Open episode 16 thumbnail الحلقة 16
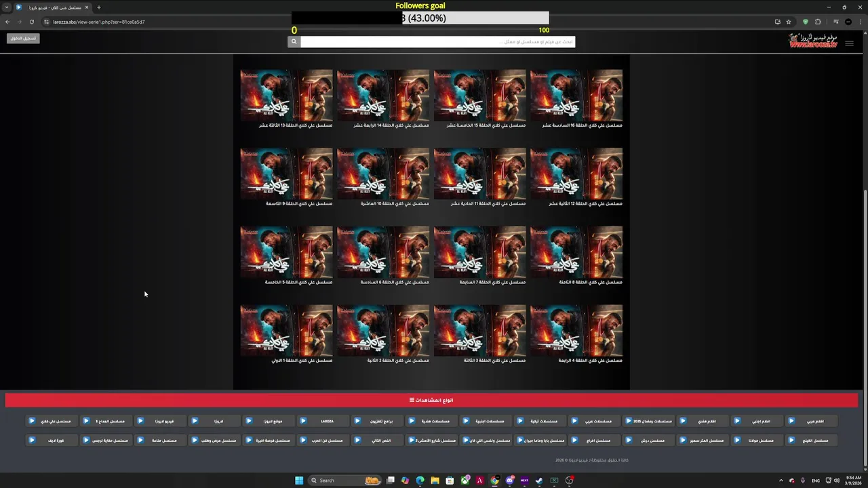This screenshot has height=488, width=868. point(576,95)
